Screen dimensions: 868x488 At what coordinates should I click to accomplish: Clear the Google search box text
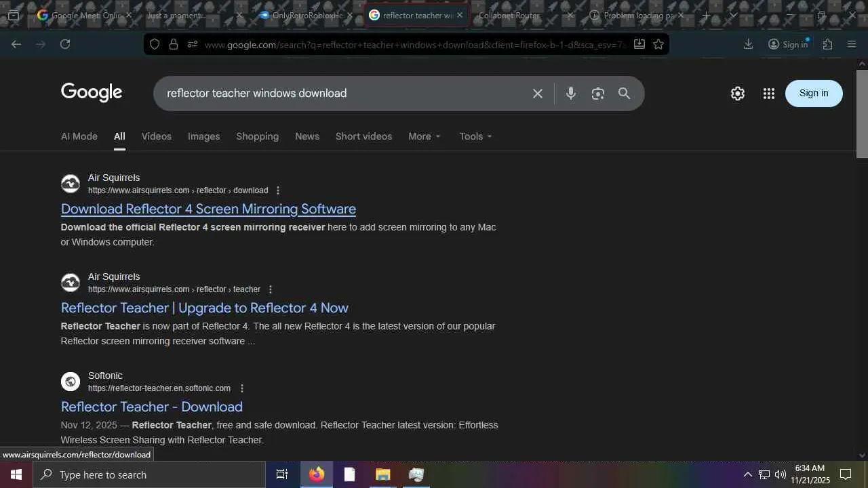click(538, 94)
